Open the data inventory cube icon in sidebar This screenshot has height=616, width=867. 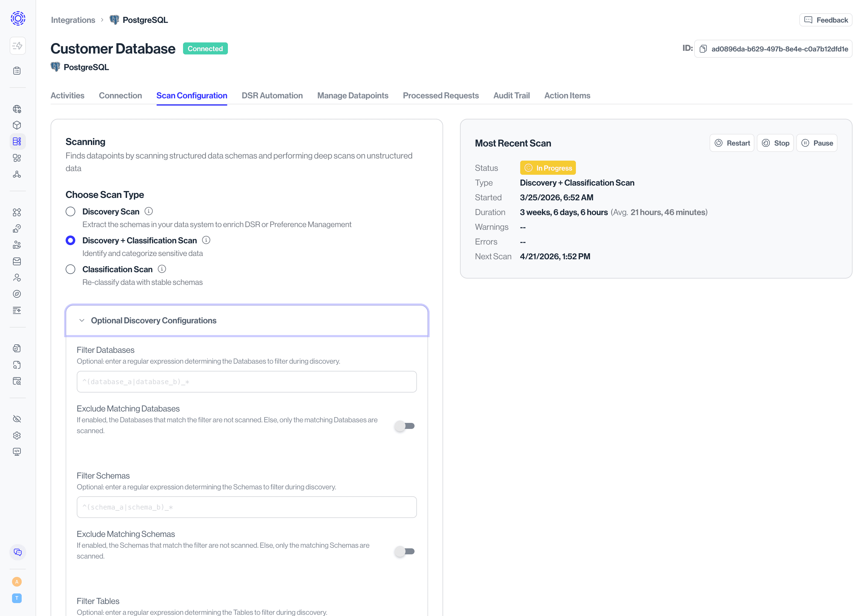point(17,125)
